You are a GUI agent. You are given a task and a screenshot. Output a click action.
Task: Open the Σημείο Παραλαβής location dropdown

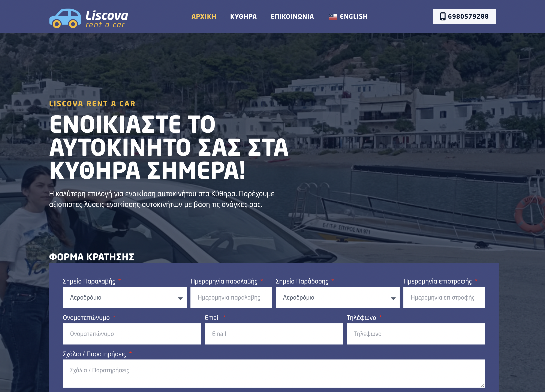pyautogui.click(x=125, y=297)
